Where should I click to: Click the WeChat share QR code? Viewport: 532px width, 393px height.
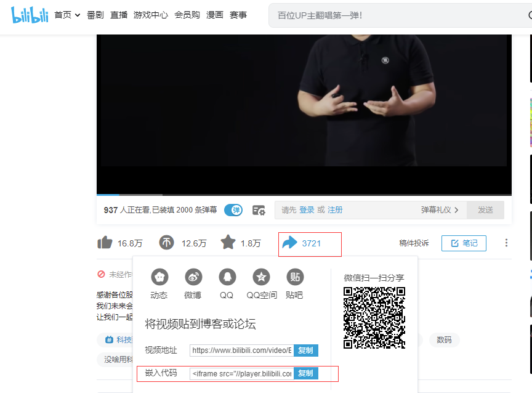point(374,318)
